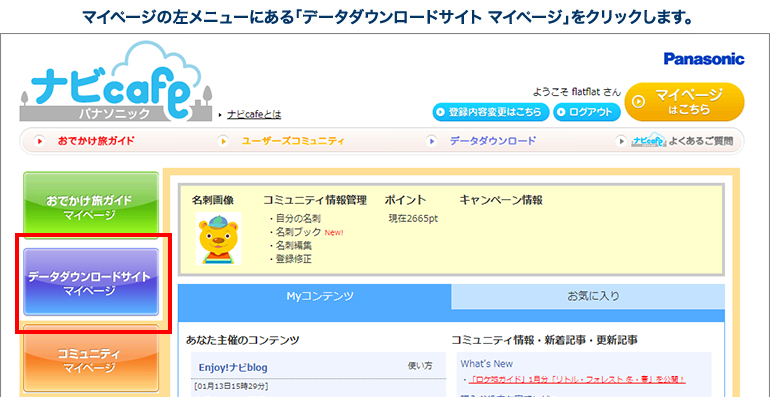Screen dimensions: 770x397
Task: Open よくあるご質問 in the navigation bar
Action: (701, 142)
